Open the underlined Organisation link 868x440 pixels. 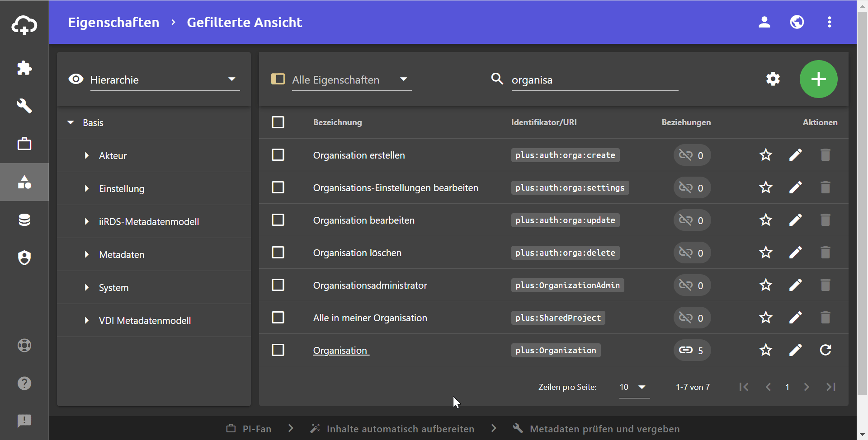pos(341,351)
